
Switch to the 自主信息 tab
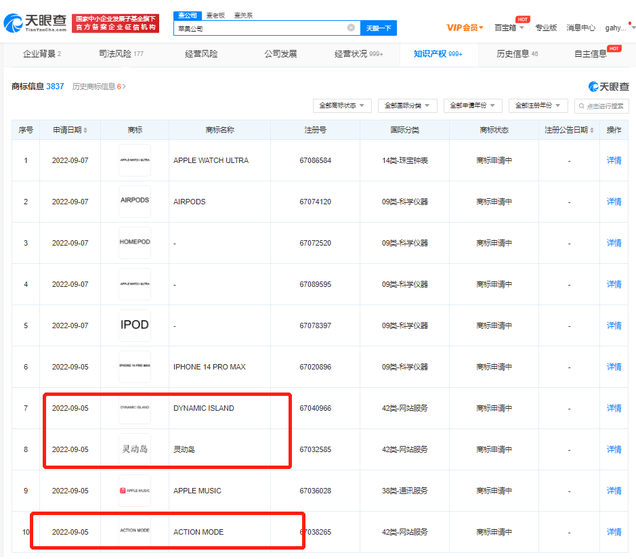(591, 54)
